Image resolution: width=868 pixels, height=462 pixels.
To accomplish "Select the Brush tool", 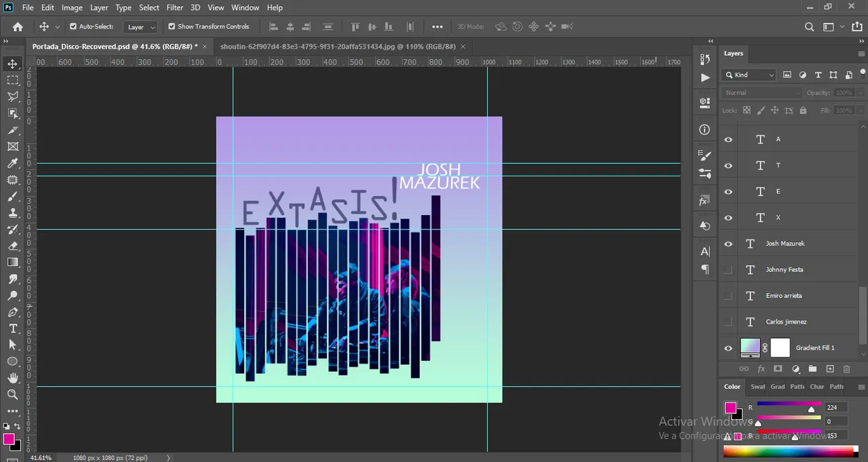I will [x=13, y=197].
